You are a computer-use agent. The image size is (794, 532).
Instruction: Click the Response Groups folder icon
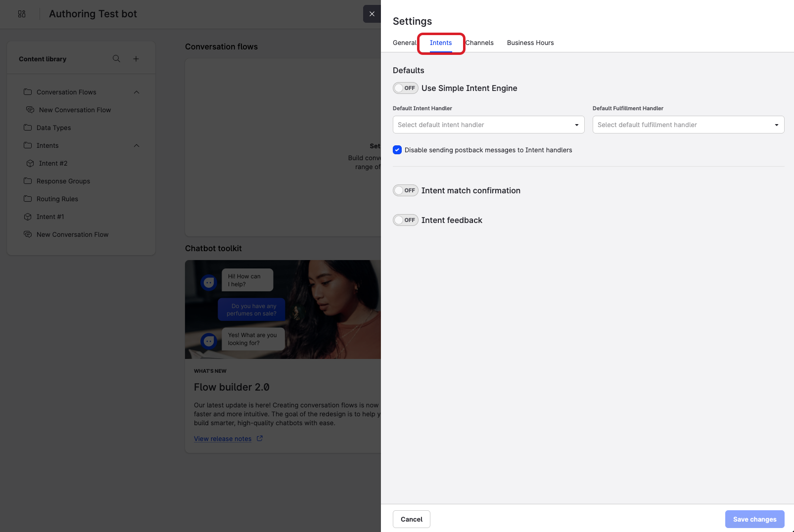click(x=28, y=181)
